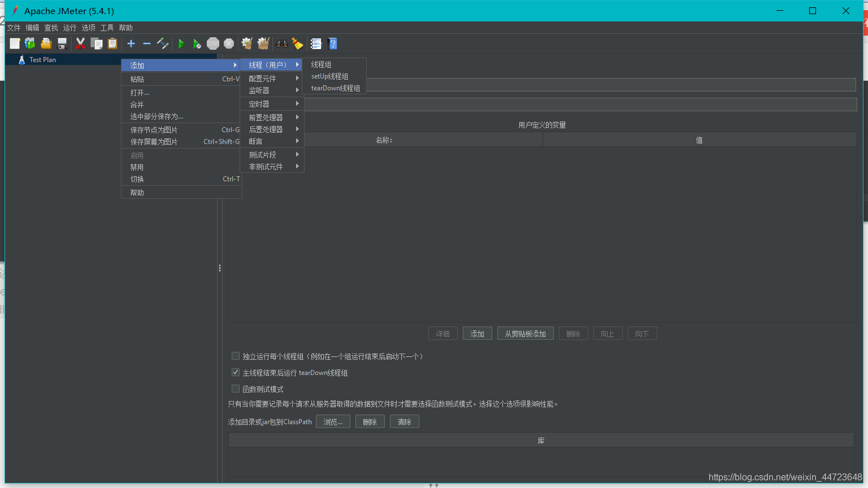This screenshot has height=488, width=868.
Task: Click the New test plan toolbar icon
Action: [15, 43]
